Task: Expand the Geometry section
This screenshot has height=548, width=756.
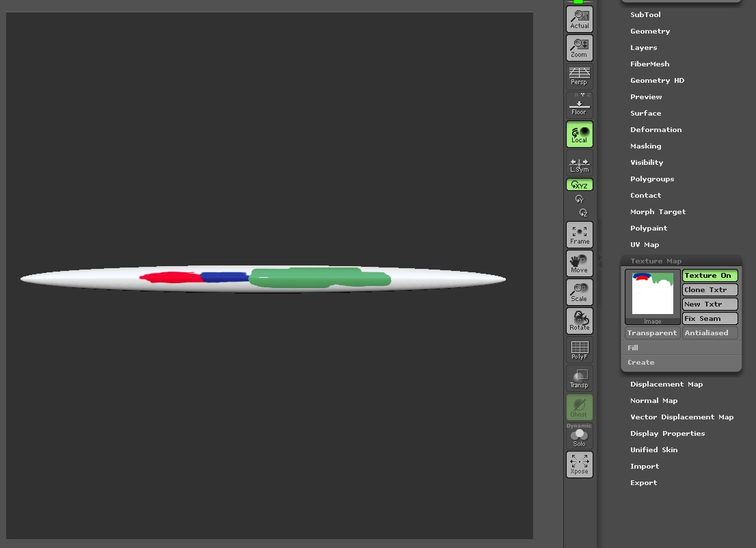Action: (650, 31)
